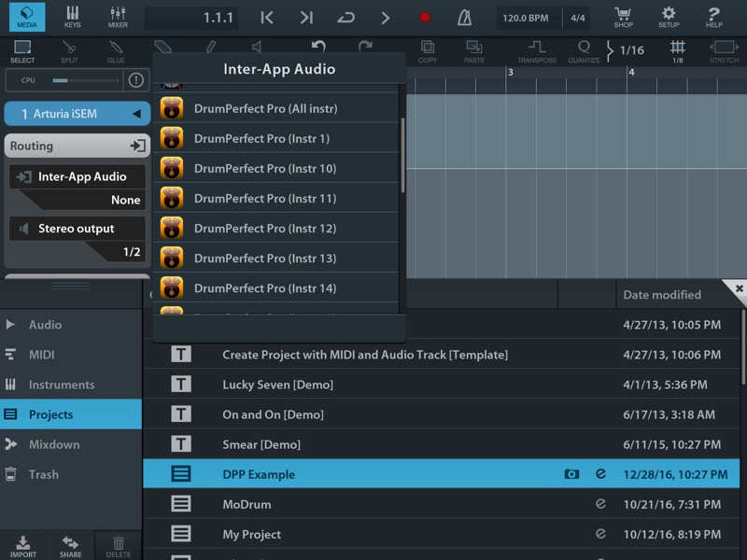This screenshot has height=560, width=747.
Task: Jump forward with skip-to-end button
Action: pos(306,18)
